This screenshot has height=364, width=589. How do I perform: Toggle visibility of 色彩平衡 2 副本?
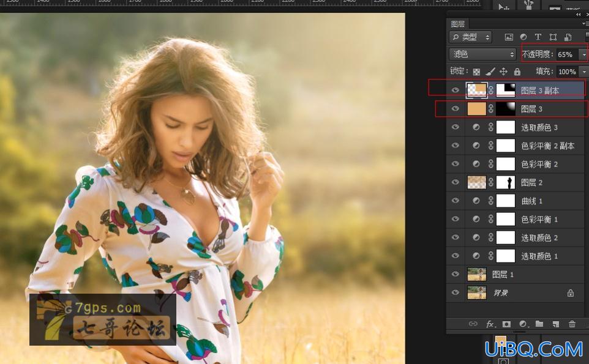pyautogui.click(x=456, y=145)
